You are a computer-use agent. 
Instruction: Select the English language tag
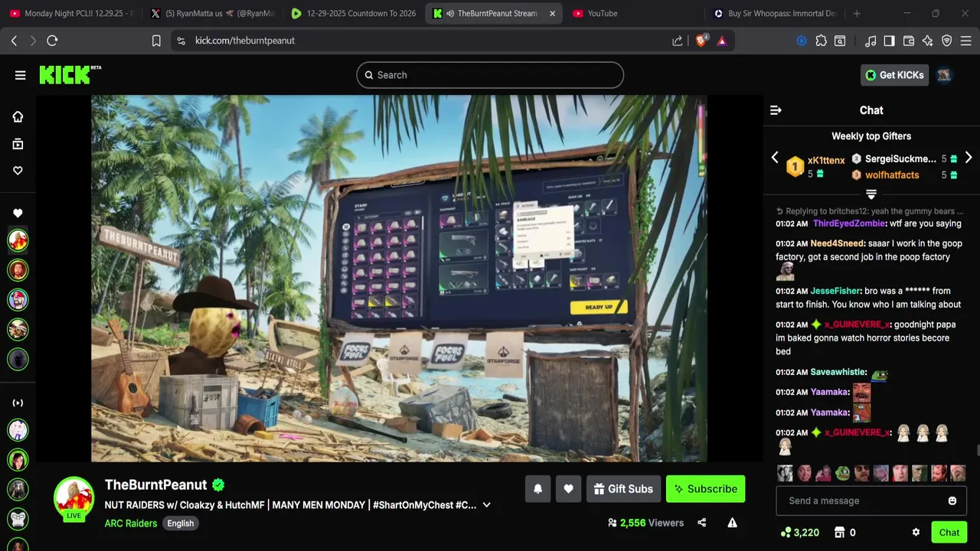(x=181, y=523)
